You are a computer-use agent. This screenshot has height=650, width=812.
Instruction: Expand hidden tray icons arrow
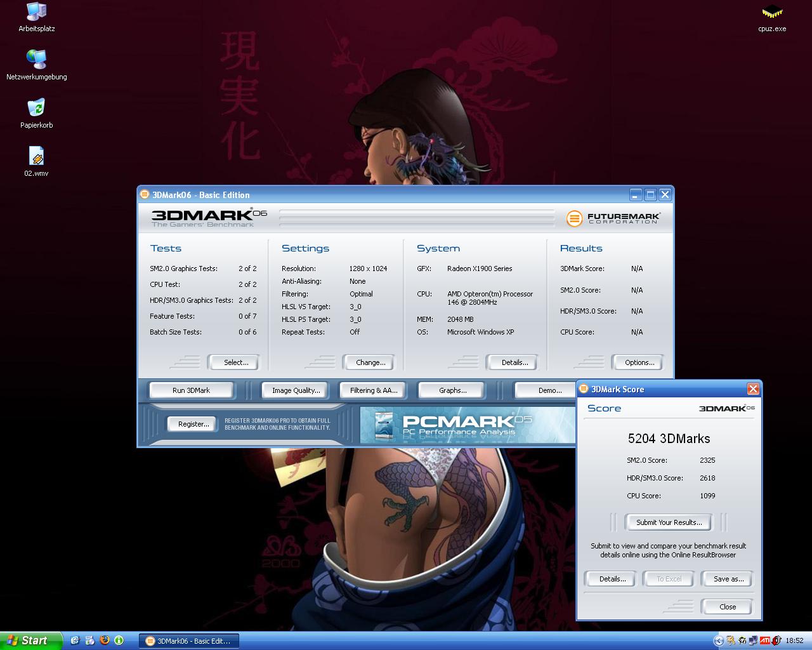(x=719, y=640)
